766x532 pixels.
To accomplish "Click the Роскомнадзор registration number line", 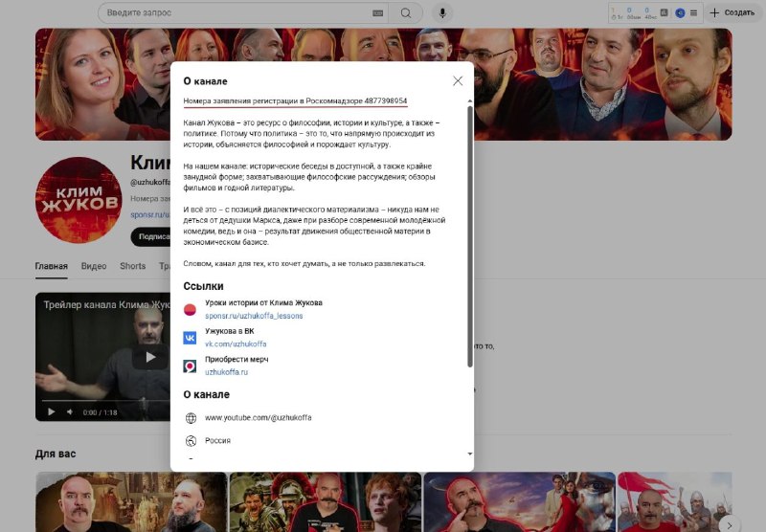I will coord(295,101).
